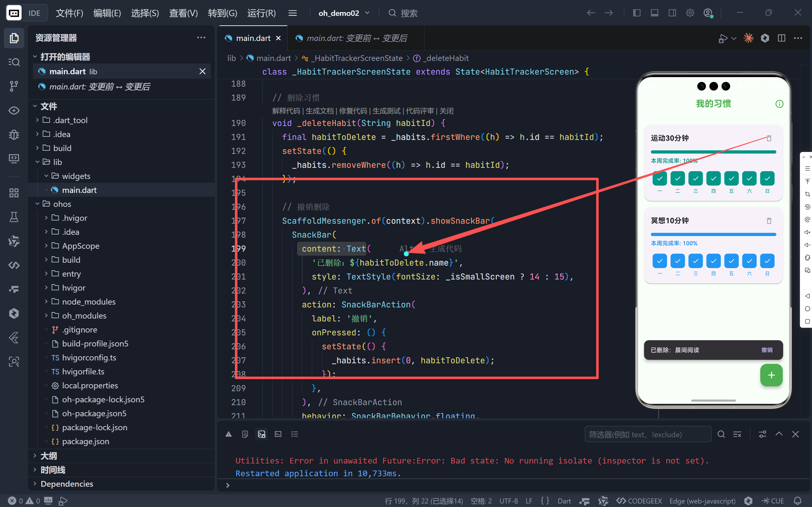This screenshot has width=812, height=507.
Task: Toggle Monday checkbox for 运动30分钟
Action: tap(659, 178)
